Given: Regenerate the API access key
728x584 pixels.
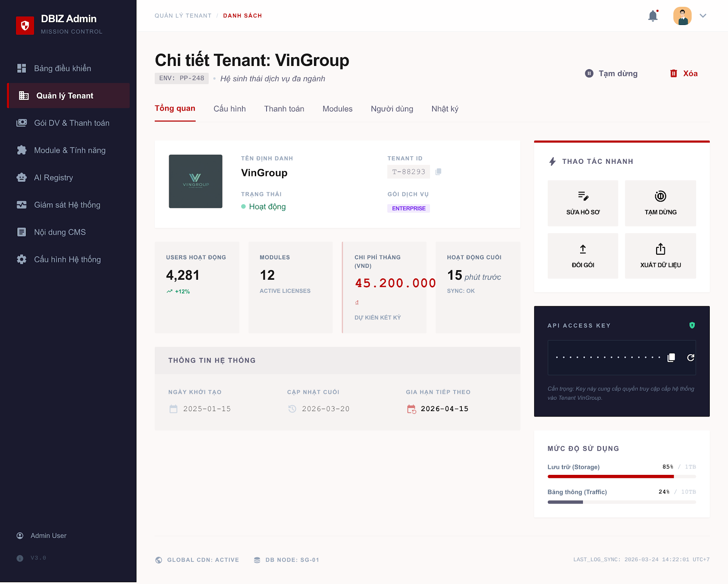Looking at the screenshot, I should [x=691, y=357].
